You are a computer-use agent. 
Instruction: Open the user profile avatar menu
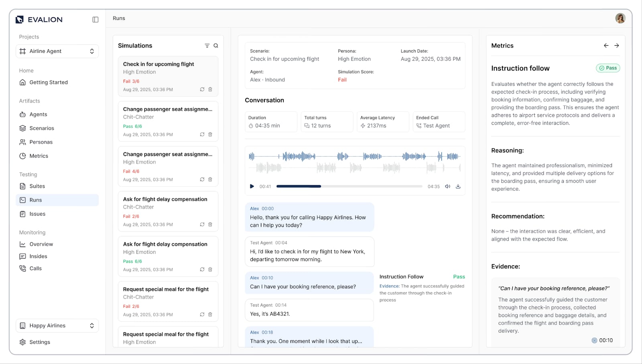pyautogui.click(x=620, y=18)
